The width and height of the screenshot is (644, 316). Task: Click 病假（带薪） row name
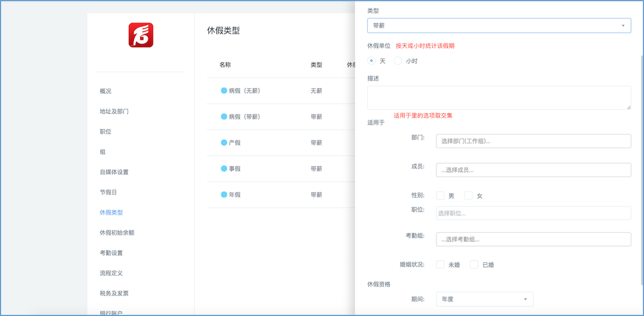tap(245, 116)
